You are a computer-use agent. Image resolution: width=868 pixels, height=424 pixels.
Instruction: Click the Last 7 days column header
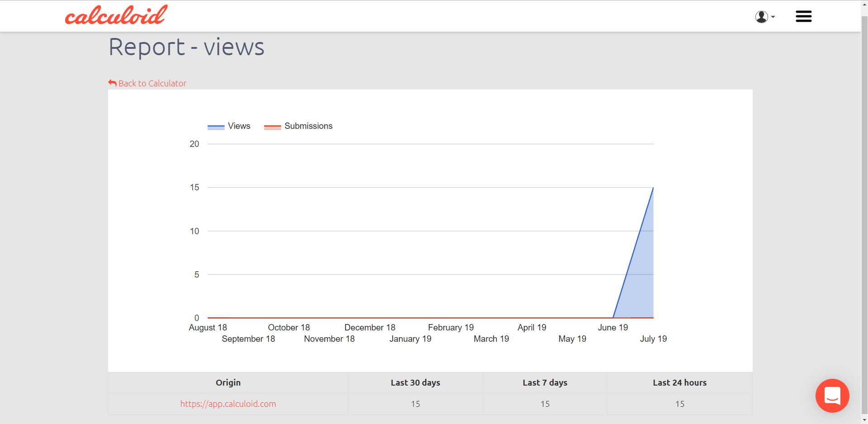pyautogui.click(x=545, y=383)
